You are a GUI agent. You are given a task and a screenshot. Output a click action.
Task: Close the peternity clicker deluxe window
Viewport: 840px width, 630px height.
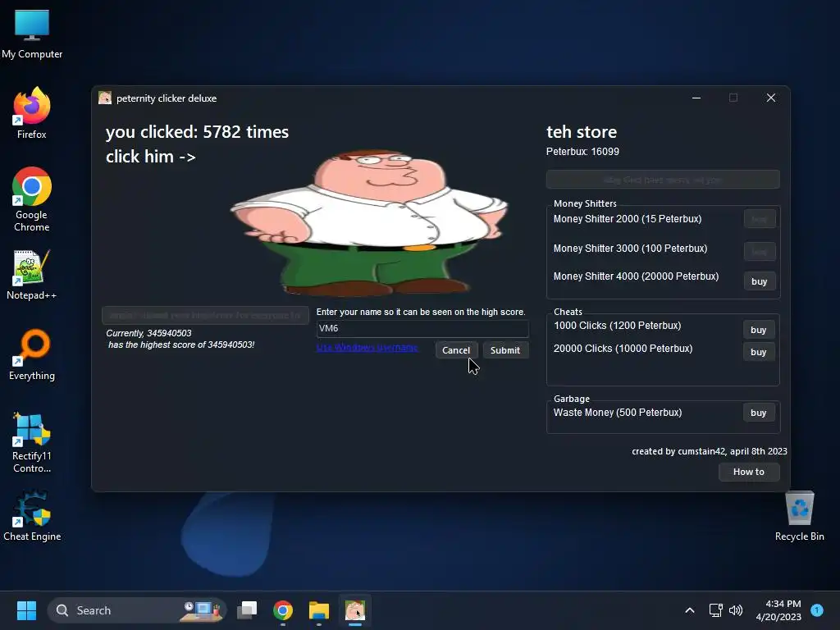tap(771, 98)
